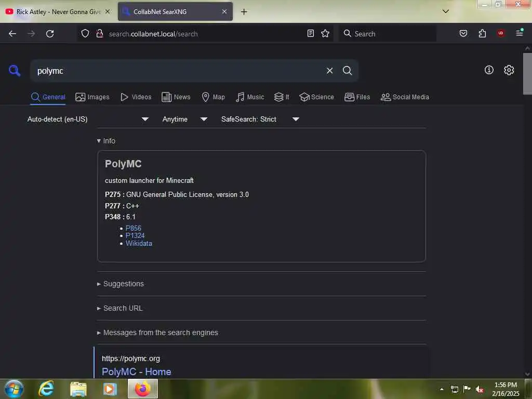Click the PolyMC infobox heading
532x399 pixels.
tap(123, 164)
